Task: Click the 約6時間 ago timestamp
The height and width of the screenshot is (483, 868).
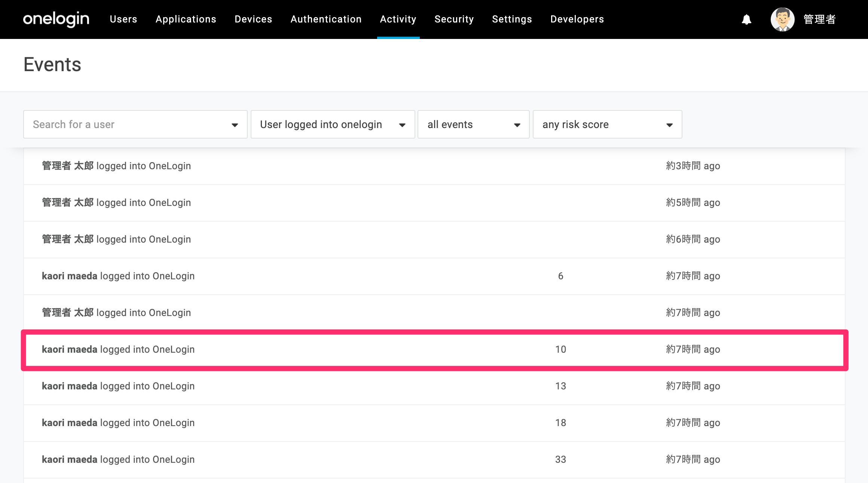Action: point(693,239)
